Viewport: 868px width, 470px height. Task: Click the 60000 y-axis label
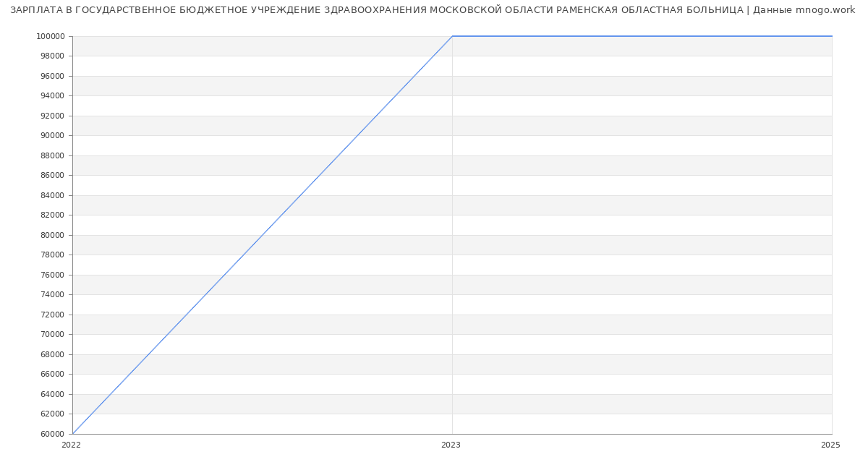(x=52, y=434)
